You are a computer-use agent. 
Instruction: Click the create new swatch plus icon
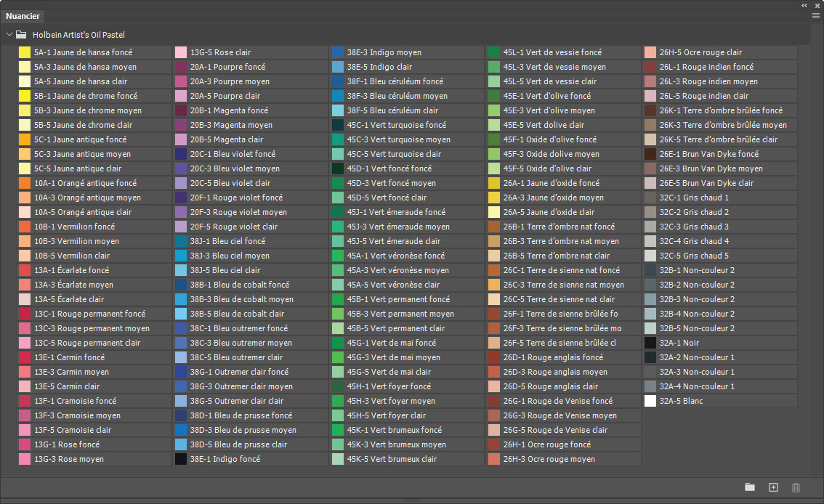coord(773,487)
